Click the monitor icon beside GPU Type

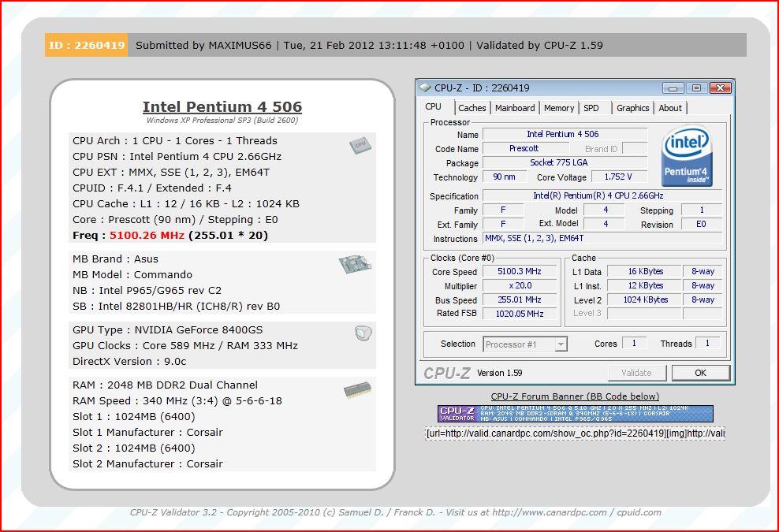click(x=363, y=333)
